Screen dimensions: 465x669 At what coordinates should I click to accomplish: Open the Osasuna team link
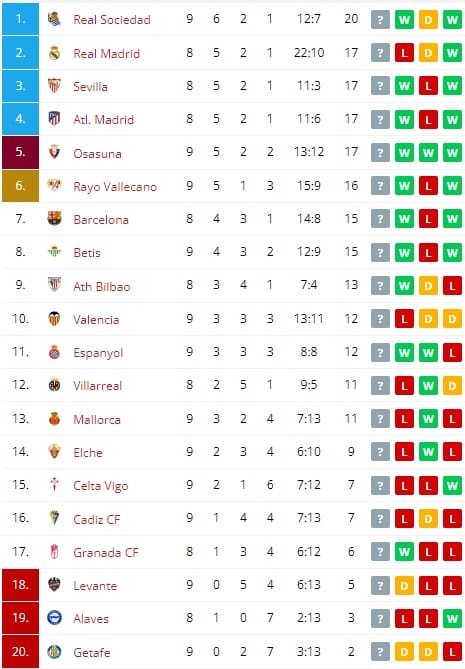coord(97,154)
